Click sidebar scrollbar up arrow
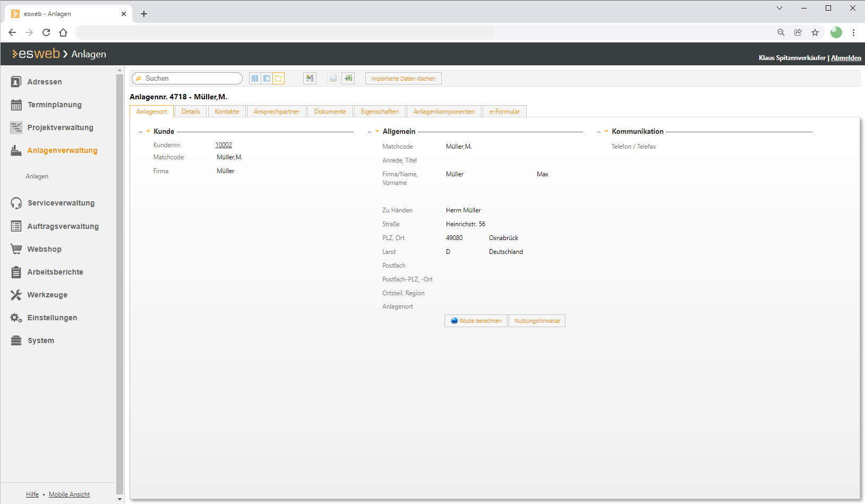 pyautogui.click(x=119, y=70)
